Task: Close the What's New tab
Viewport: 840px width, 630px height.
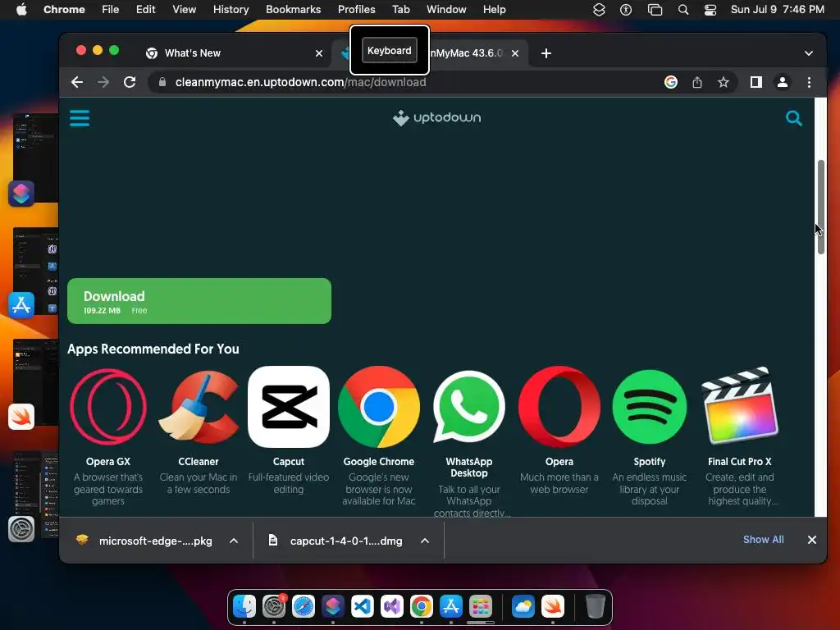Action: tap(319, 53)
